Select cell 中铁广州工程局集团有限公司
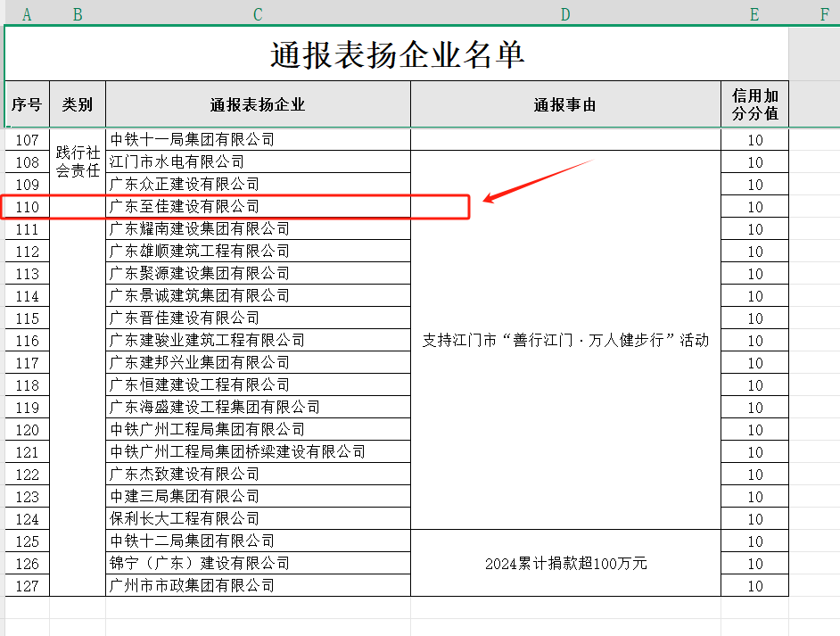The image size is (840, 636). (x=258, y=429)
